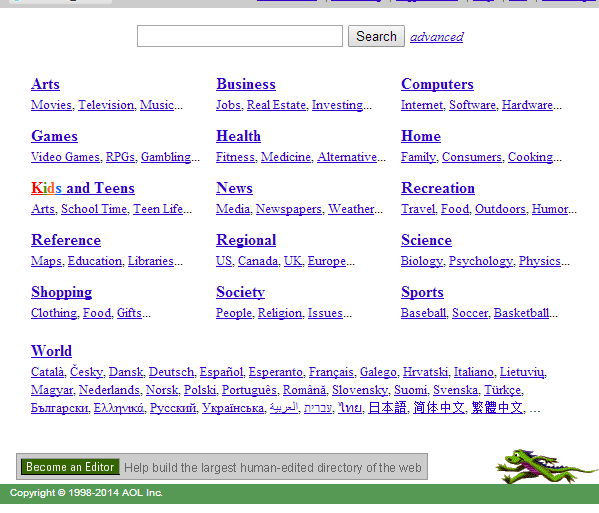Open Video Games subcategory
The height and width of the screenshot is (513, 599).
(65, 157)
